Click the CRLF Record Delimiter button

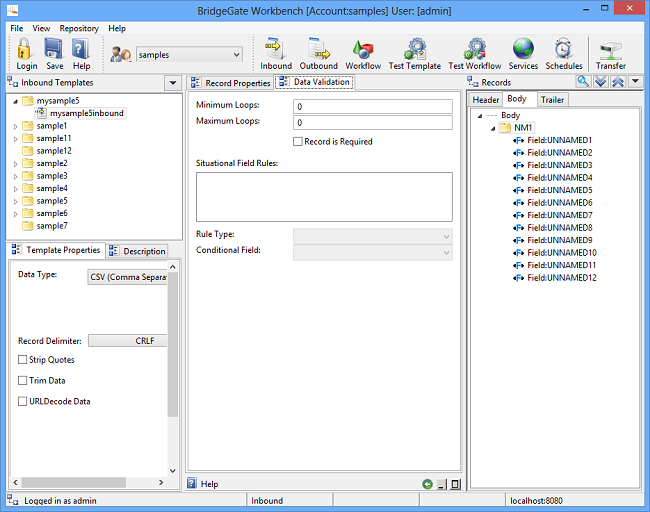coord(128,341)
